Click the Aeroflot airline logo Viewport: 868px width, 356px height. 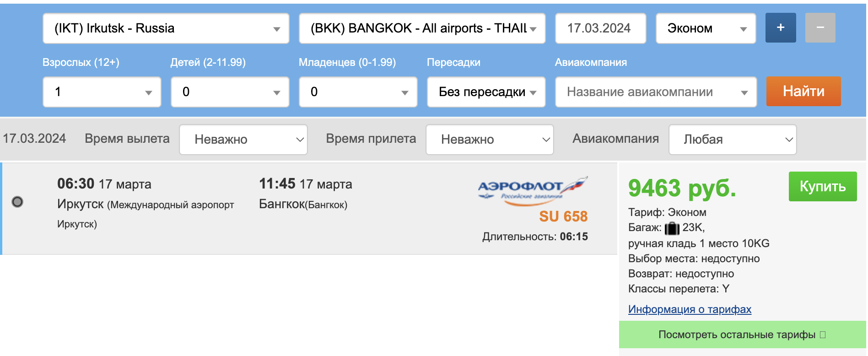click(x=533, y=191)
